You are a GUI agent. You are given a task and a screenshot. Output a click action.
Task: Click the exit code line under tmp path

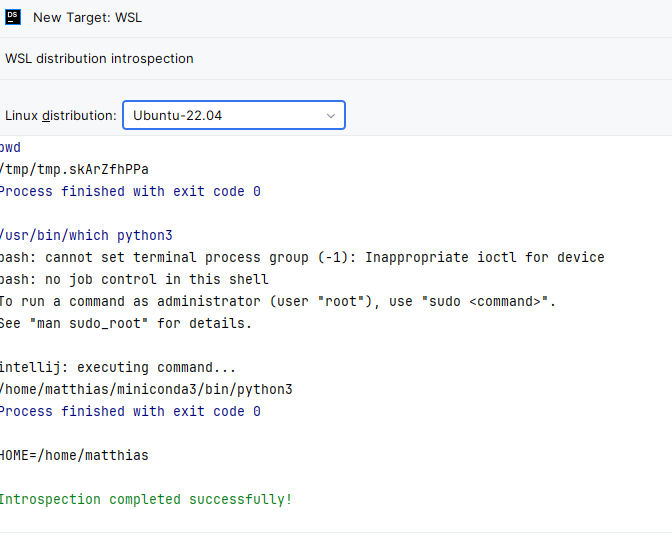[x=130, y=192]
